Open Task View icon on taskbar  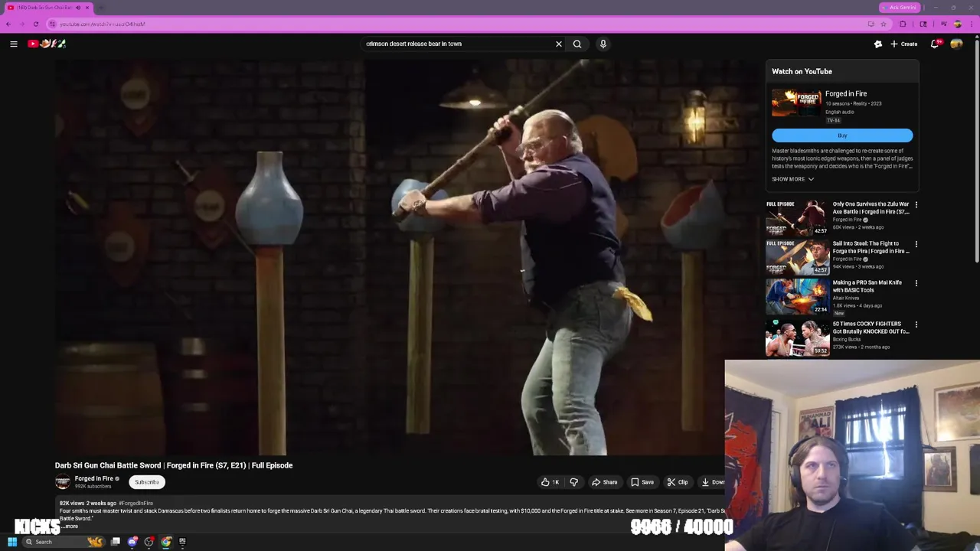(116, 542)
